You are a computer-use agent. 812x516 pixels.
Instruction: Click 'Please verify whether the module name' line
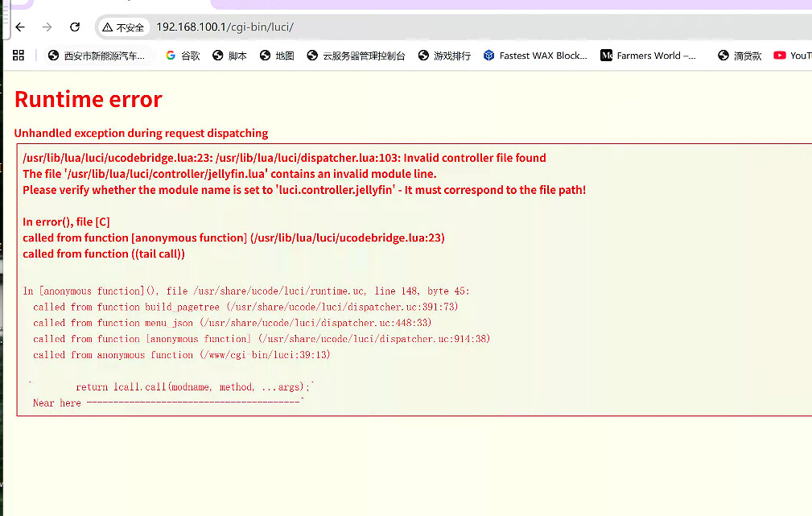pyautogui.click(x=304, y=190)
